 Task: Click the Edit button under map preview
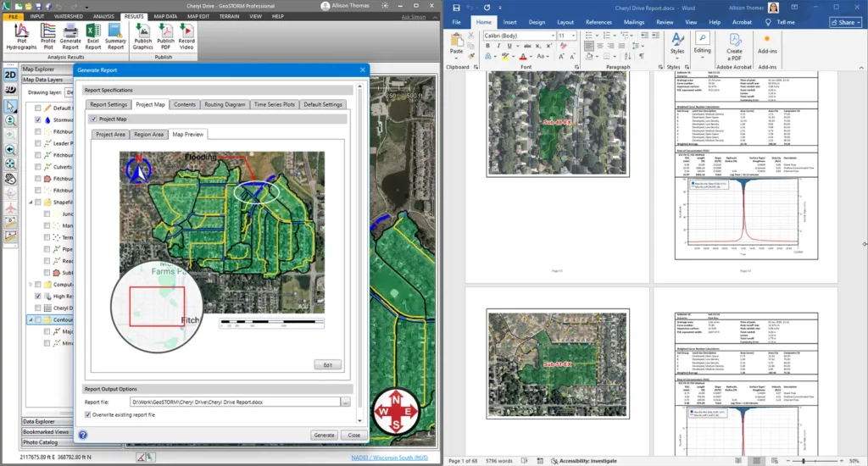[328, 364]
